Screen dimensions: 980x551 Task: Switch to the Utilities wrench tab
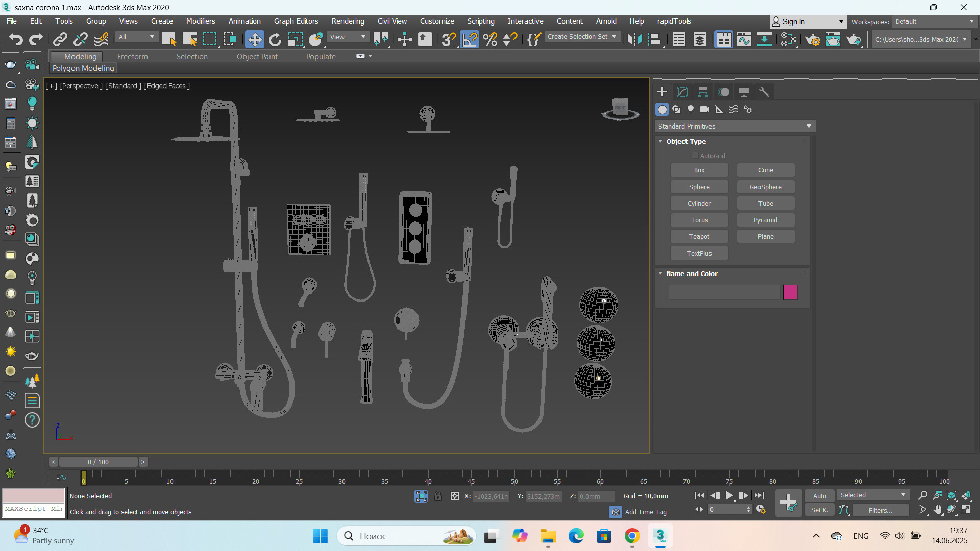tap(764, 92)
